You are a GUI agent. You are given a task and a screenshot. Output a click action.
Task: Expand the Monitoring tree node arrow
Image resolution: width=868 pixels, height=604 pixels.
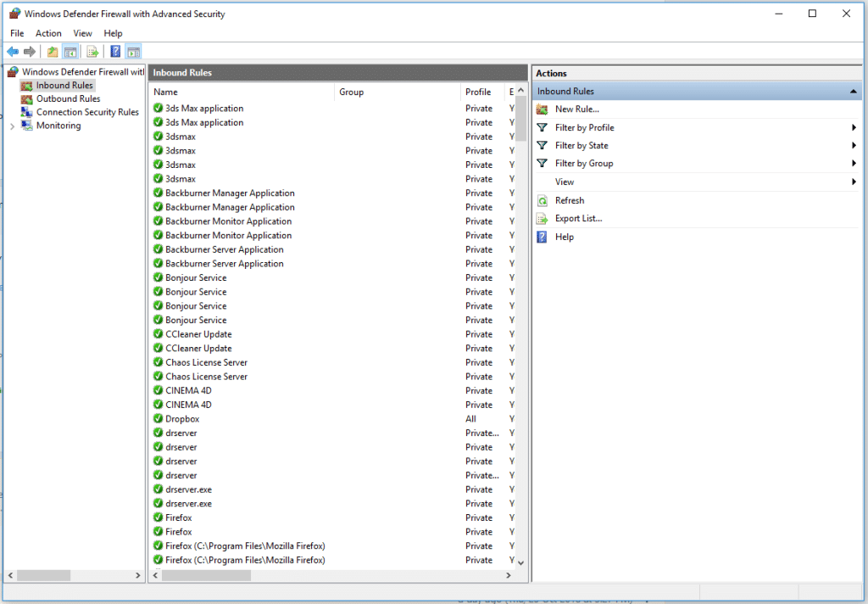12,126
